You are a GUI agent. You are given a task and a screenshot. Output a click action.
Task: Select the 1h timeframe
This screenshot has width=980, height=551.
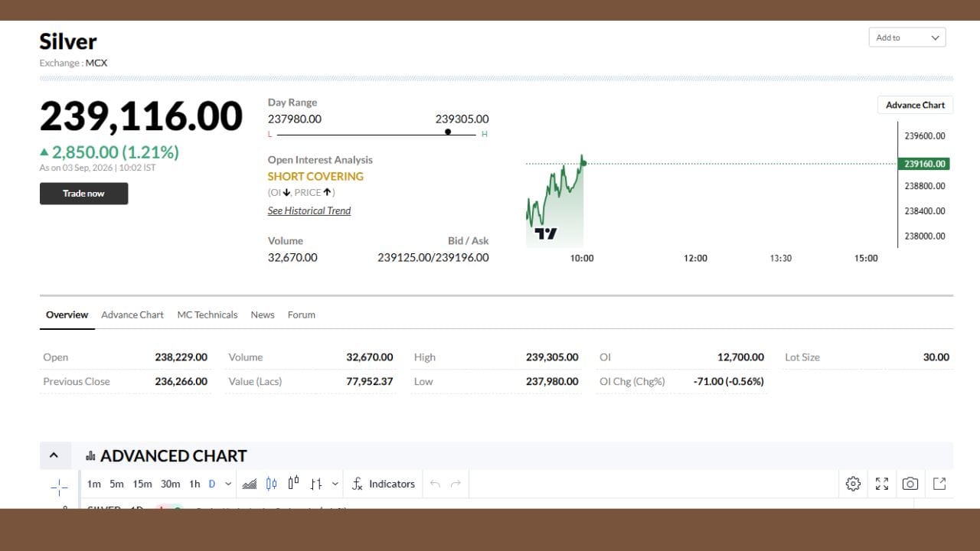point(194,484)
